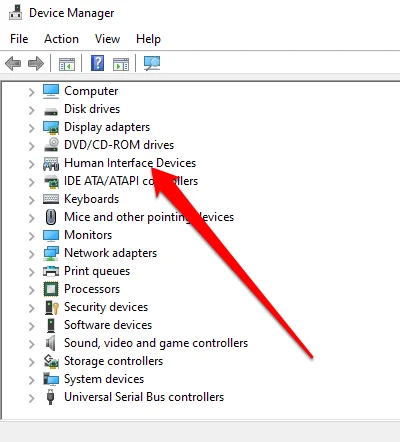This screenshot has height=442, width=400.
Task: Expand the Display adapters chevron
Action: tap(31, 128)
